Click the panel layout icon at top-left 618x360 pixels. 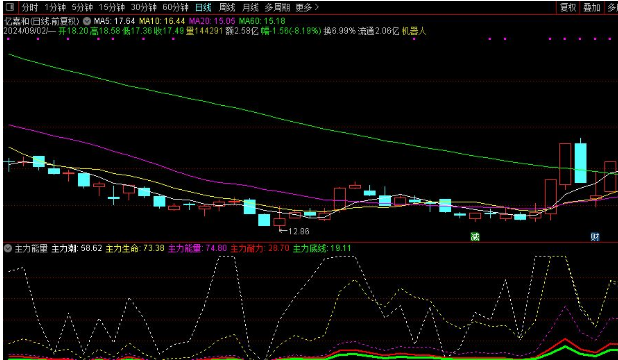tap(10, 7)
